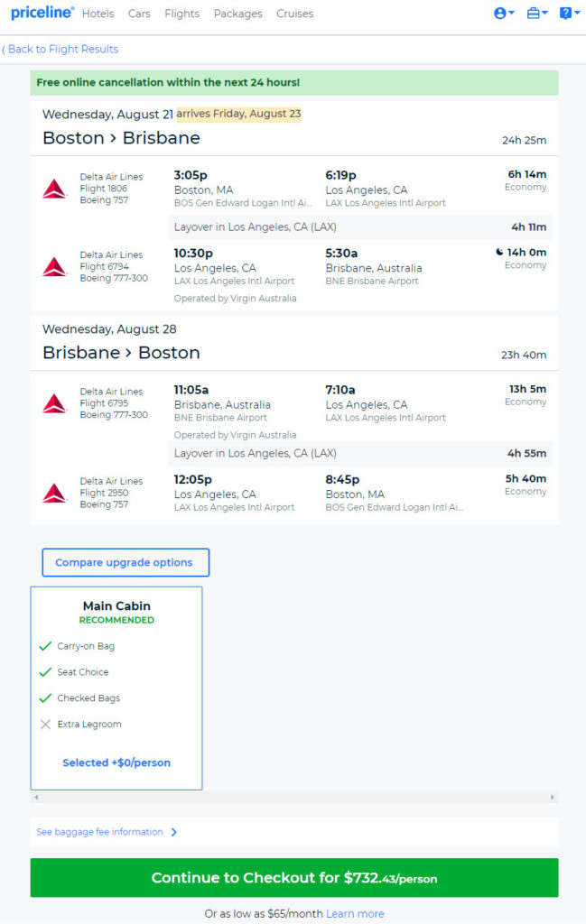586x924 pixels.
Task: Click 'Flight 1806' text
Action: (x=104, y=189)
